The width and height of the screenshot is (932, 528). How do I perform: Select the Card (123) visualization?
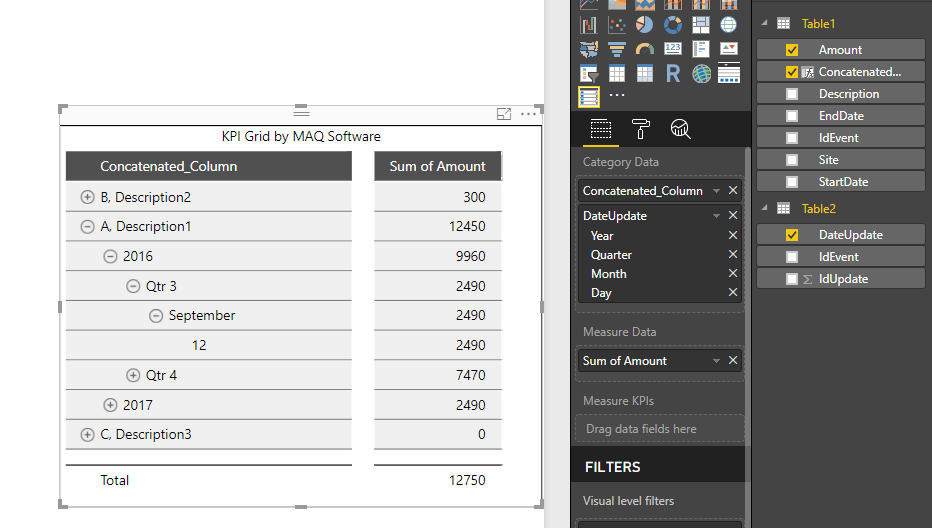(x=673, y=49)
